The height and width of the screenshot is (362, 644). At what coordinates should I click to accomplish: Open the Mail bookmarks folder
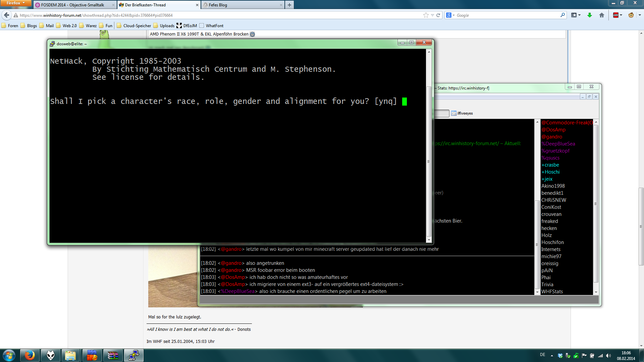[47, 25]
